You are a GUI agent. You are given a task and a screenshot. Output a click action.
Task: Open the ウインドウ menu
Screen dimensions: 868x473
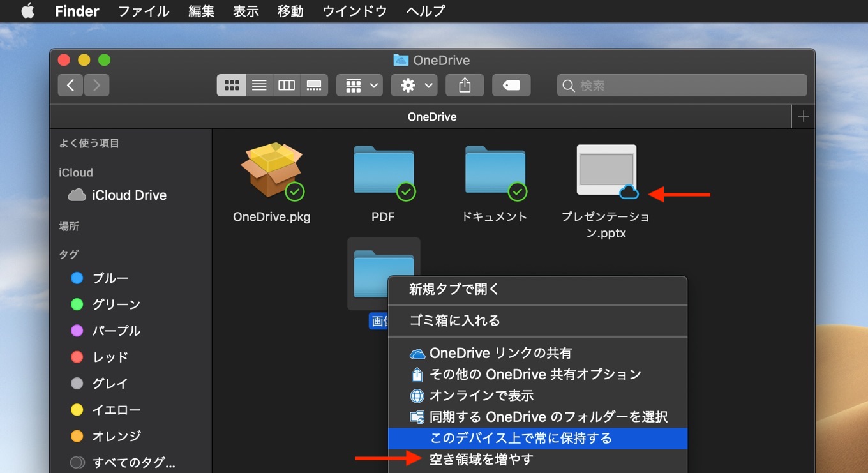point(354,11)
